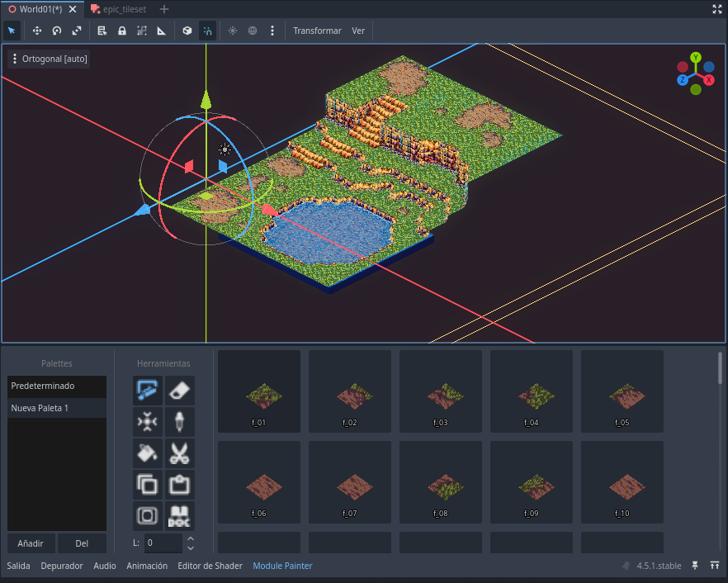The height and width of the screenshot is (583, 728).
Task: Toggle local space cube button
Action: pyautogui.click(x=187, y=31)
